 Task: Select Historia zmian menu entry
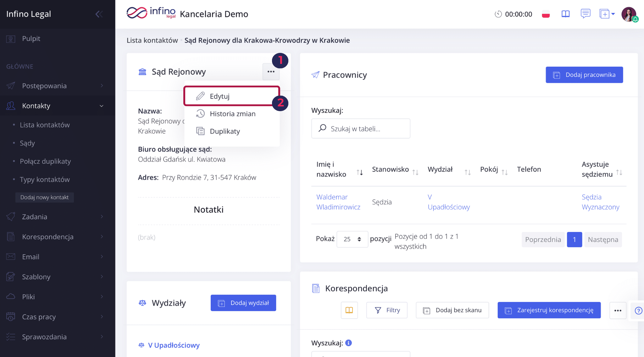click(x=232, y=114)
